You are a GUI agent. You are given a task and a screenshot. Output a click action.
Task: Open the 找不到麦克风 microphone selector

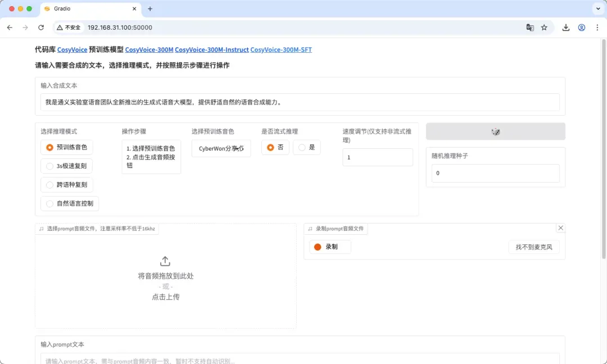coord(533,247)
